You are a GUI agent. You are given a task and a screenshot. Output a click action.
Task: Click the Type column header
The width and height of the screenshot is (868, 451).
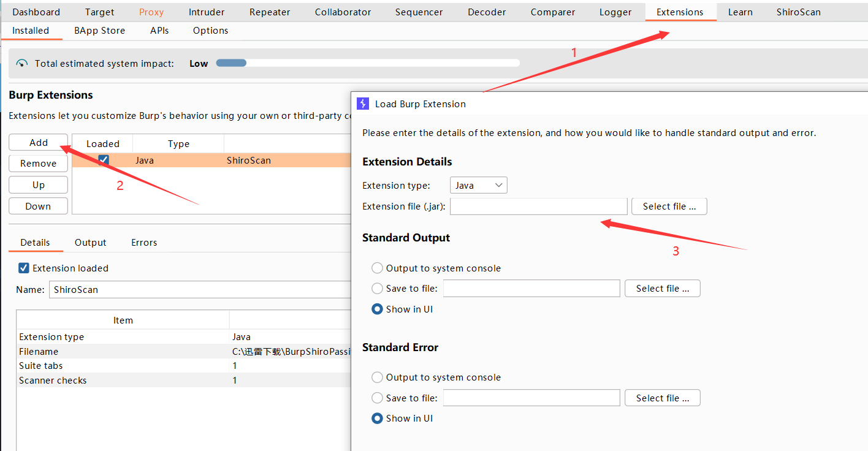(178, 143)
